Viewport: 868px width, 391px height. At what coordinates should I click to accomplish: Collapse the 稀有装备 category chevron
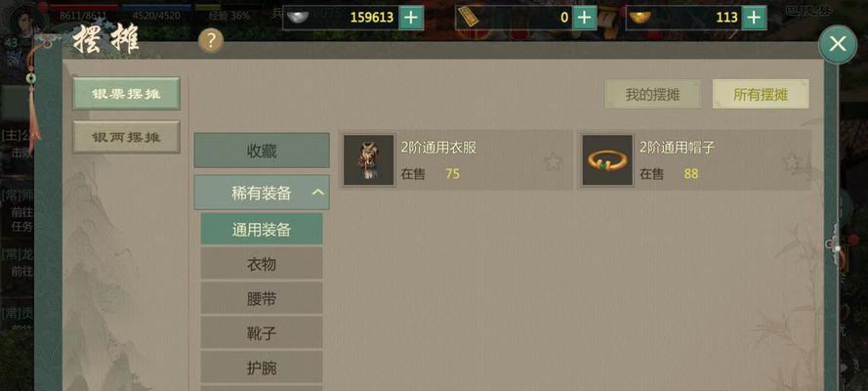coord(317,193)
